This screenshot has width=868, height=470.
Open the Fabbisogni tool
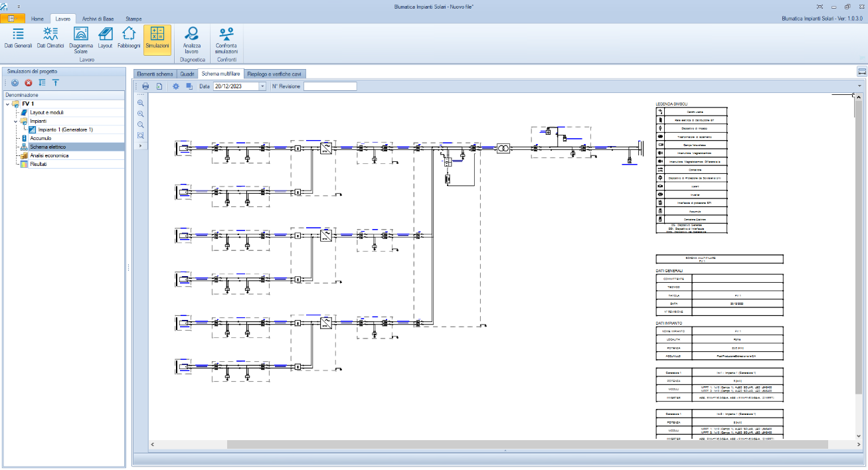[129, 39]
